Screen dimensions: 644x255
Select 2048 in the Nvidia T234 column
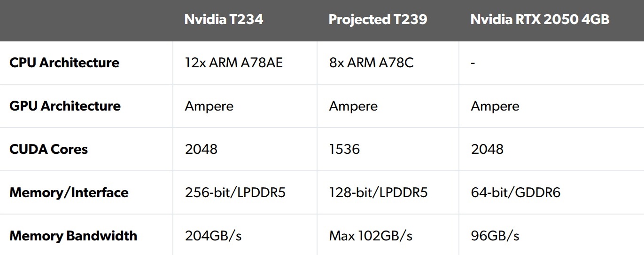point(201,149)
